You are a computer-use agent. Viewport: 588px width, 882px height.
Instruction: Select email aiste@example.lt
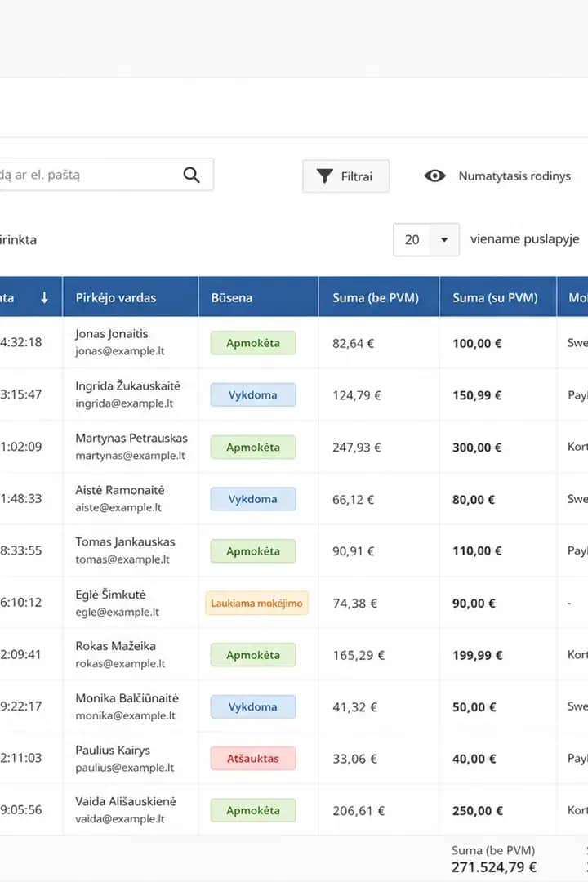point(118,507)
